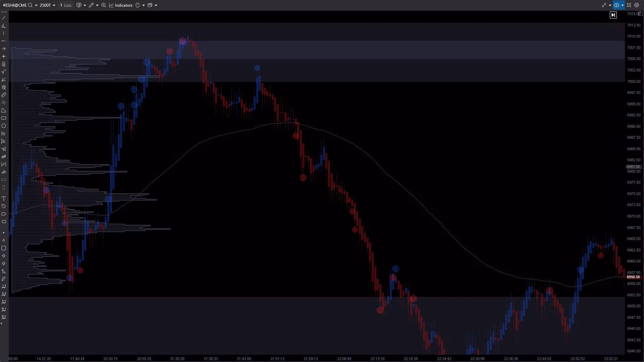Select the wave tool labeled A E
The height and width of the screenshot is (362, 644).
4,294
